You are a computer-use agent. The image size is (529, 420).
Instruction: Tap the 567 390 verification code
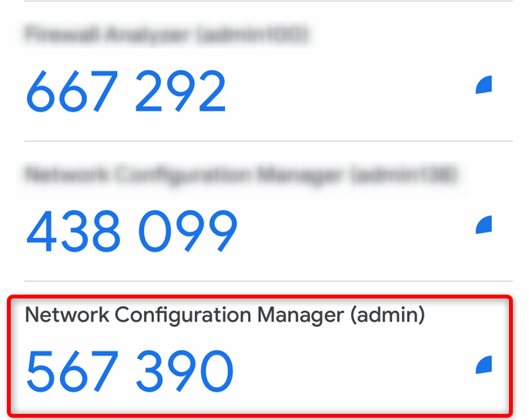[x=129, y=372]
